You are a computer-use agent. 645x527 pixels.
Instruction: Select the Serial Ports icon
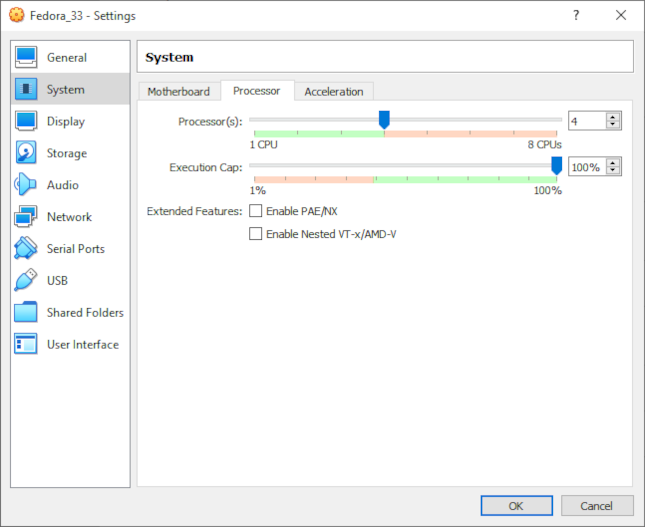pyautogui.click(x=26, y=249)
